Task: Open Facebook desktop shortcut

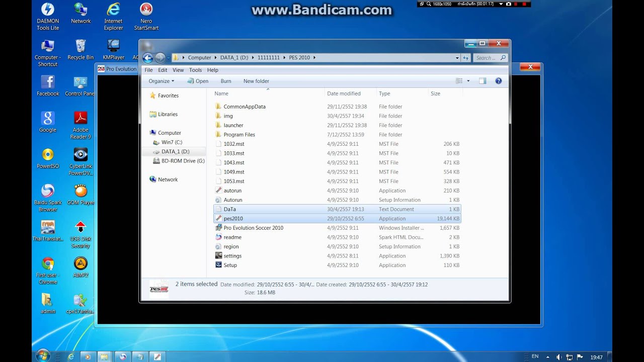Action: click(x=48, y=86)
